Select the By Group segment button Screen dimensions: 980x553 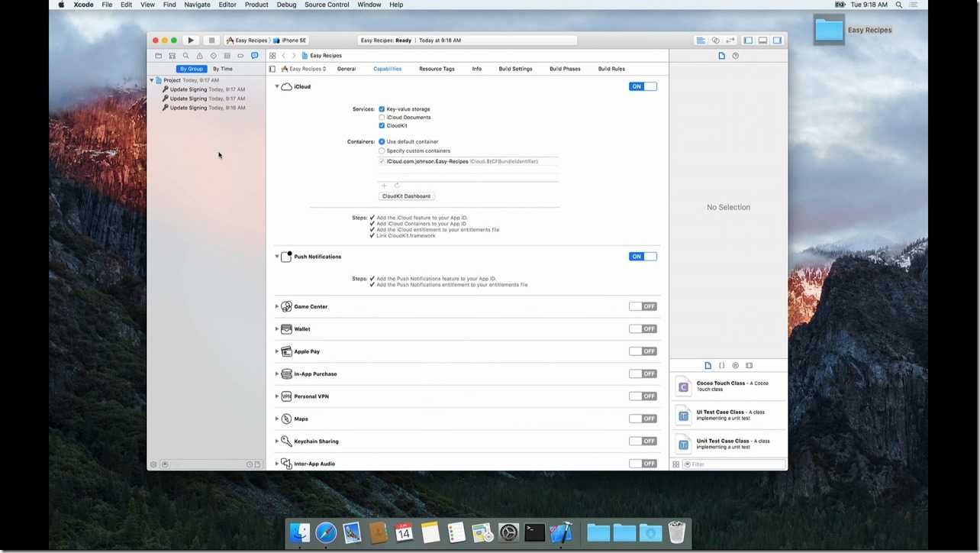pos(192,69)
